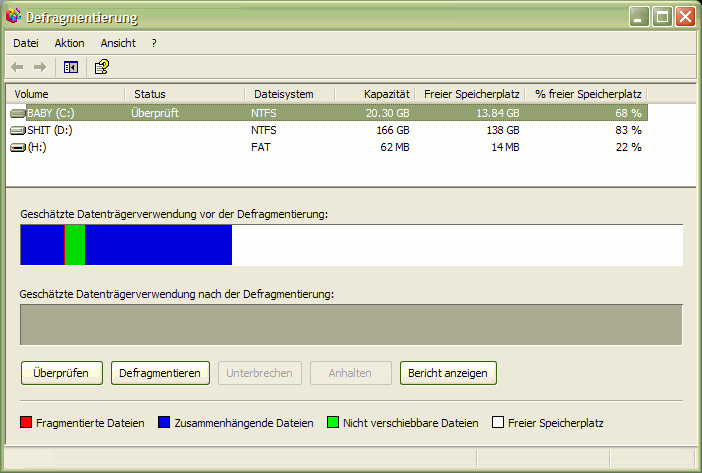Select the (H:) drive icon

tap(18, 147)
